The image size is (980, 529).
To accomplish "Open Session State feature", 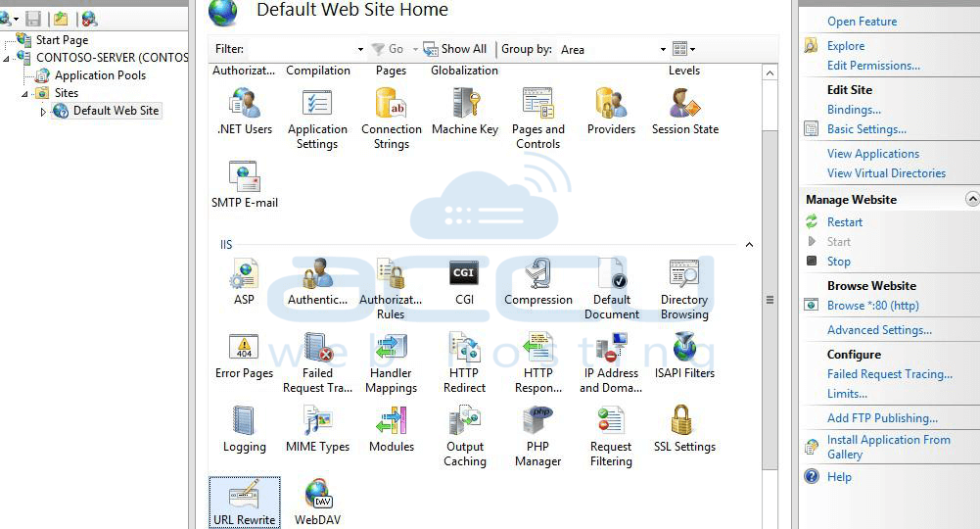I will click(x=685, y=112).
